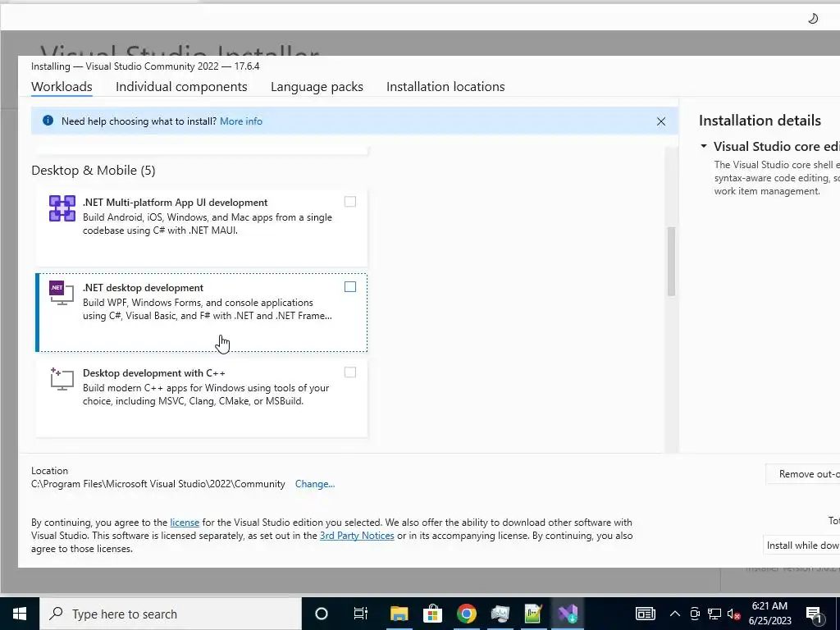Select the .NET Multi-platform App UI development title
The image size is (840, 630).
pos(176,203)
